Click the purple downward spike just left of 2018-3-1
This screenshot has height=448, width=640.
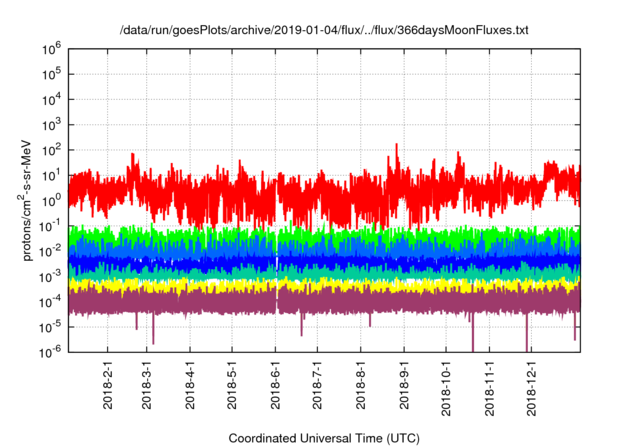(x=137, y=321)
